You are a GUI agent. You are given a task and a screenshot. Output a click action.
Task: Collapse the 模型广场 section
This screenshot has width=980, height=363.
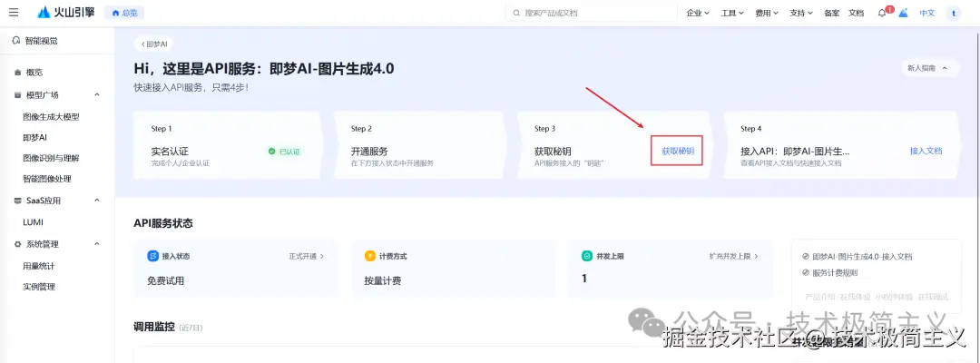coord(97,95)
